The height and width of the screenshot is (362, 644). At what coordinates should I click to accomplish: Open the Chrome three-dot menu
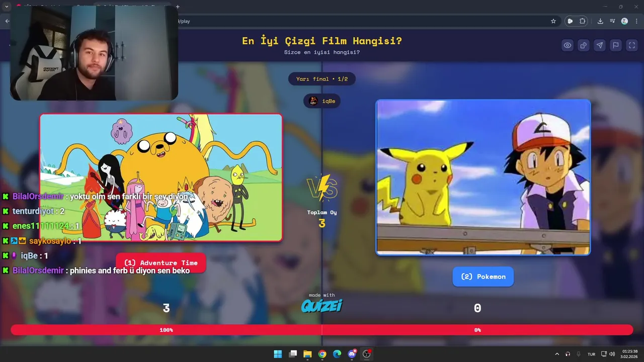(x=636, y=21)
